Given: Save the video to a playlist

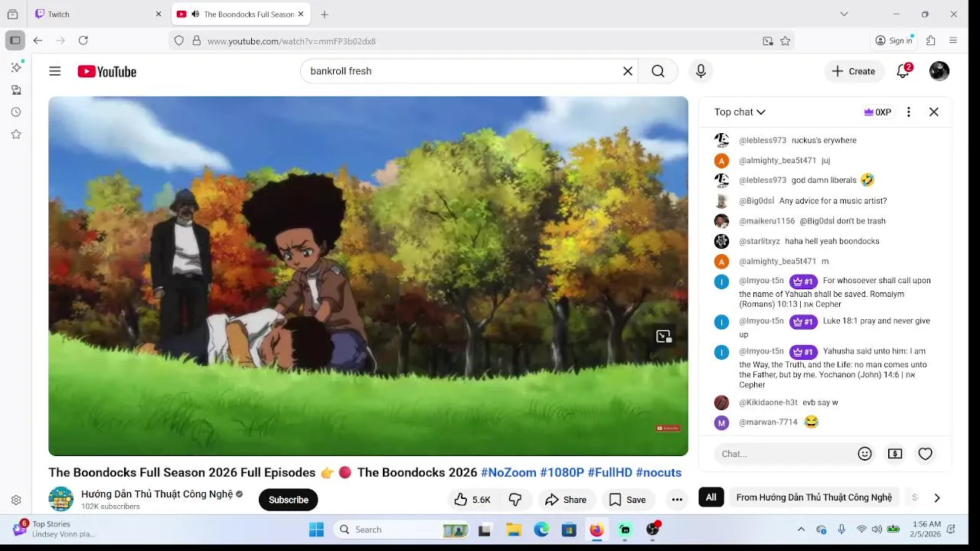Looking at the screenshot, I should pyautogui.click(x=628, y=500).
